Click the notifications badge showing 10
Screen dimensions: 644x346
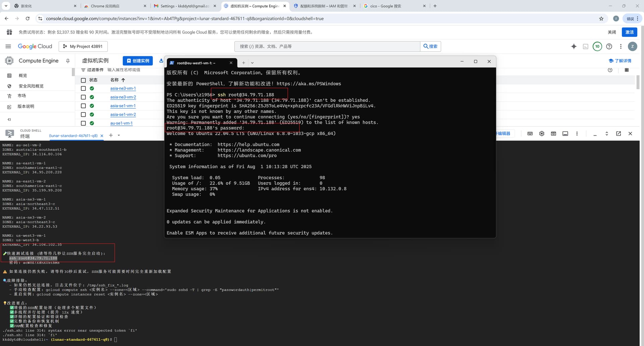[x=597, y=47]
